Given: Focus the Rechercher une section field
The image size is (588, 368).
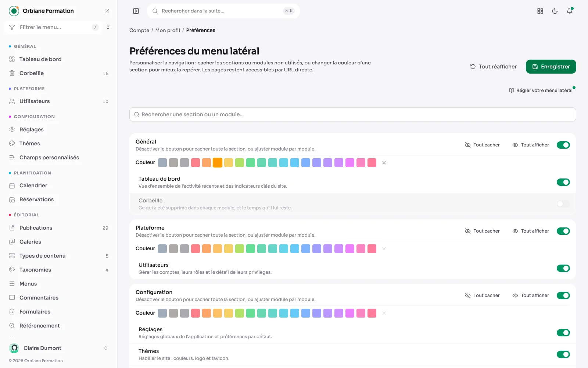Looking at the screenshot, I should [353, 114].
